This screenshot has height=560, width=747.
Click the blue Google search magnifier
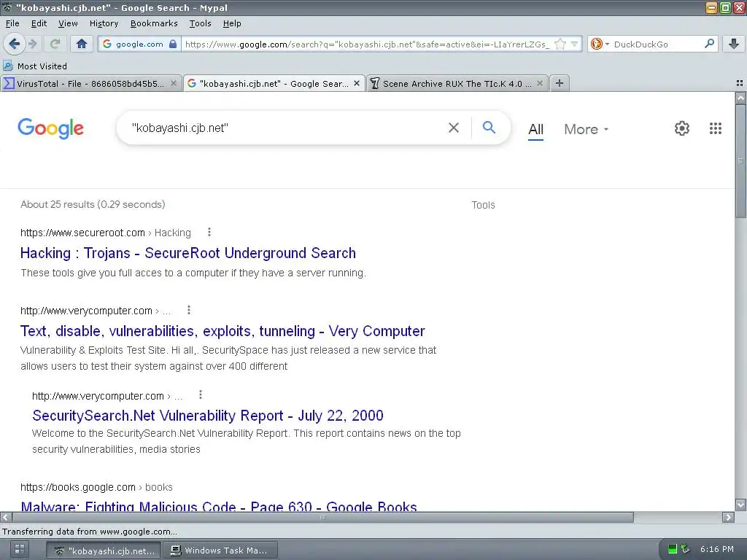(489, 127)
